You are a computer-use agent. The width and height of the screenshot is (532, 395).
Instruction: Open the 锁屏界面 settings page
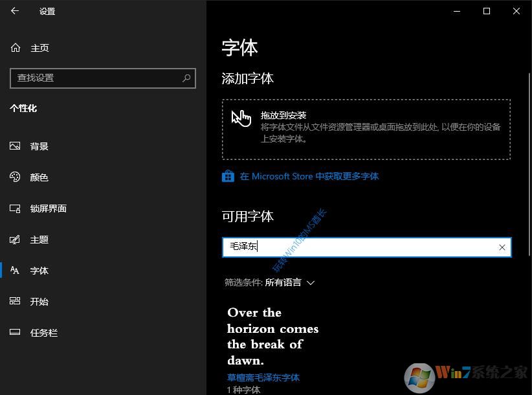coord(48,209)
